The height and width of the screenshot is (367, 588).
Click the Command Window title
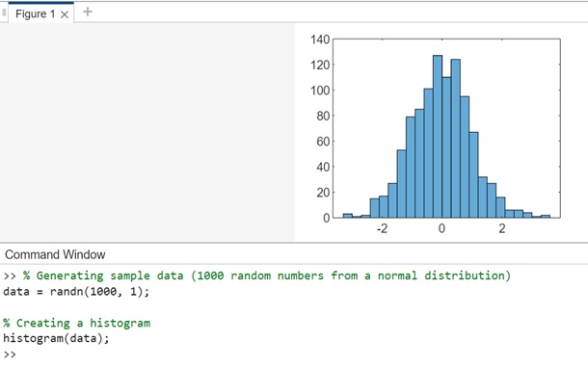pos(55,254)
